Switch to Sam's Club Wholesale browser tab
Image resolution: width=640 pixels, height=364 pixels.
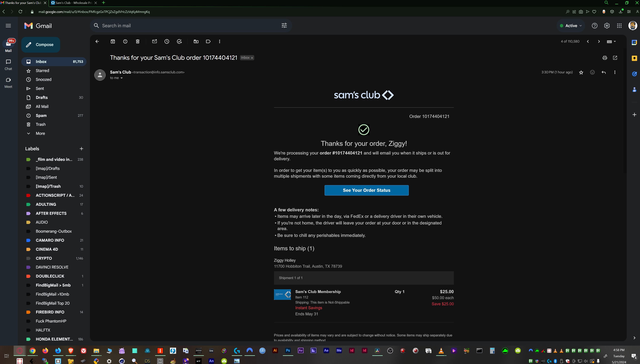[74, 3]
